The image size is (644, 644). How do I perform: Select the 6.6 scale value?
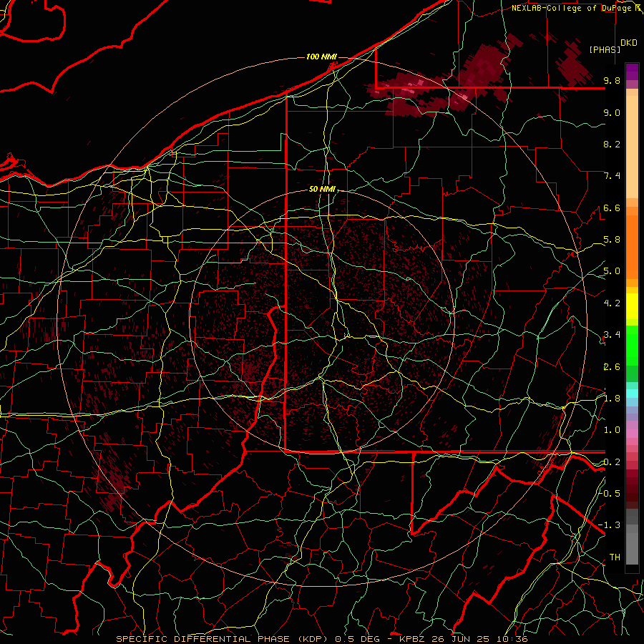612,208
